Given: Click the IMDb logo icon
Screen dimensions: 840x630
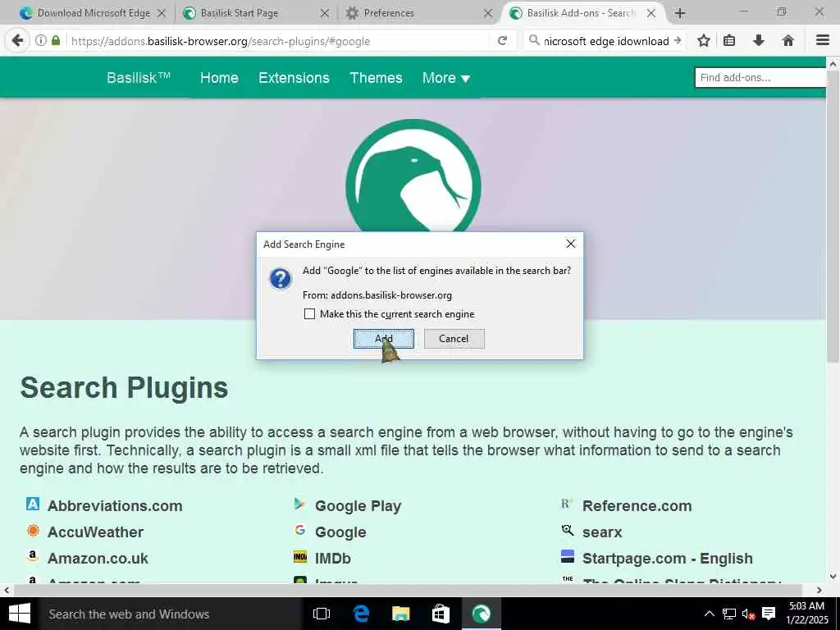Looking at the screenshot, I should 300,557.
